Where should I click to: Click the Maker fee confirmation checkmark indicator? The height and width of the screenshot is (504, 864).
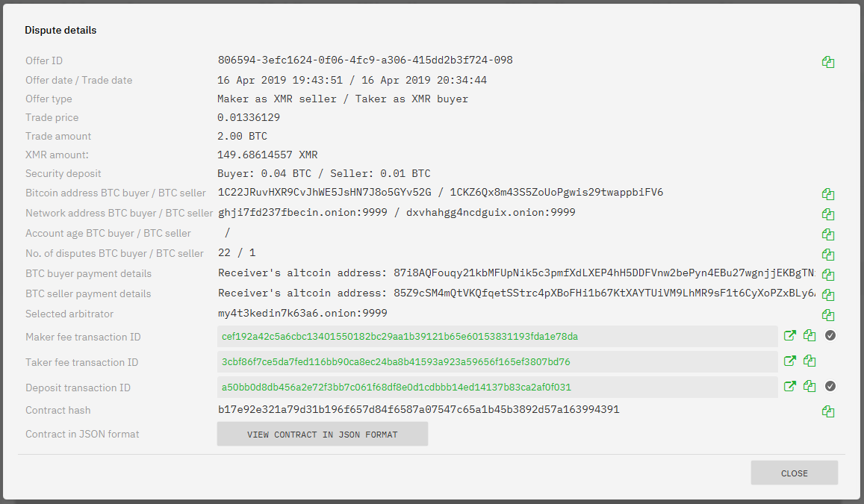pyautogui.click(x=830, y=335)
